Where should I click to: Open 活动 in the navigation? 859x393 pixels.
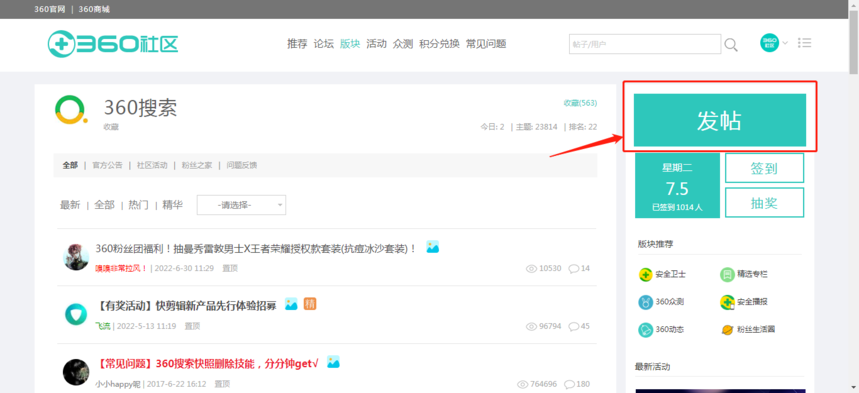(376, 44)
